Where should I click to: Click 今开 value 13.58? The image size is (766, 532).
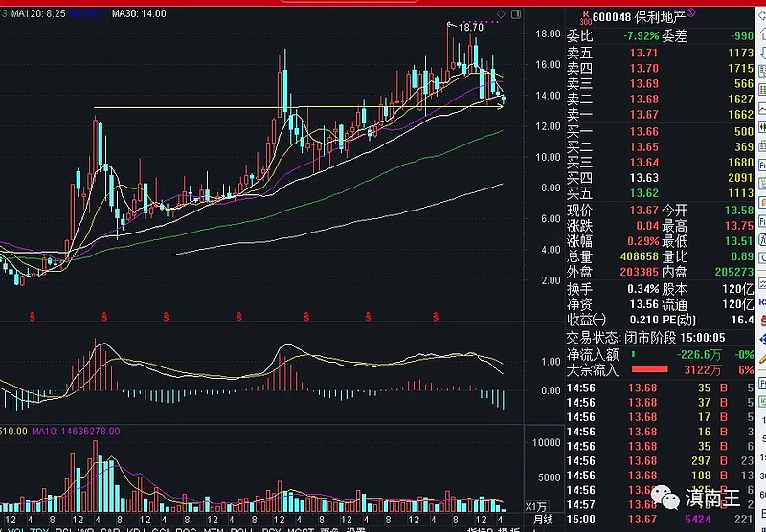738,211
